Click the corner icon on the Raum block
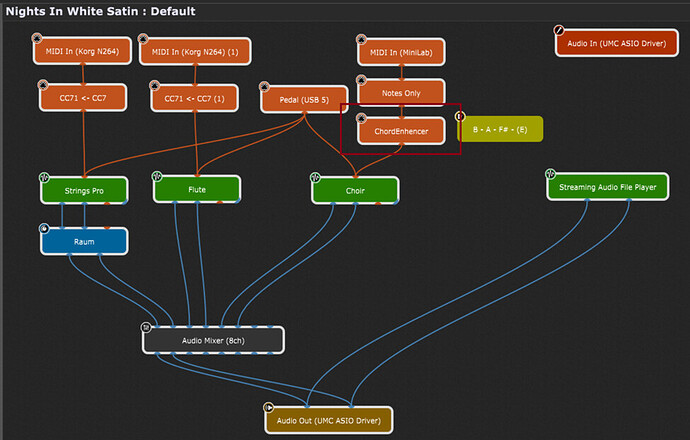Image resolution: width=690 pixels, height=440 pixels. pyautogui.click(x=44, y=229)
